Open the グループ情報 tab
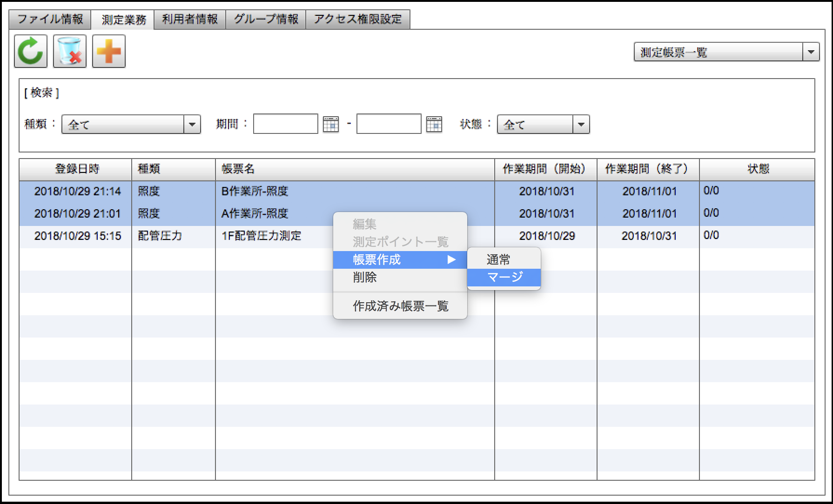Viewport: 833px width, 504px height. (266, 20)
